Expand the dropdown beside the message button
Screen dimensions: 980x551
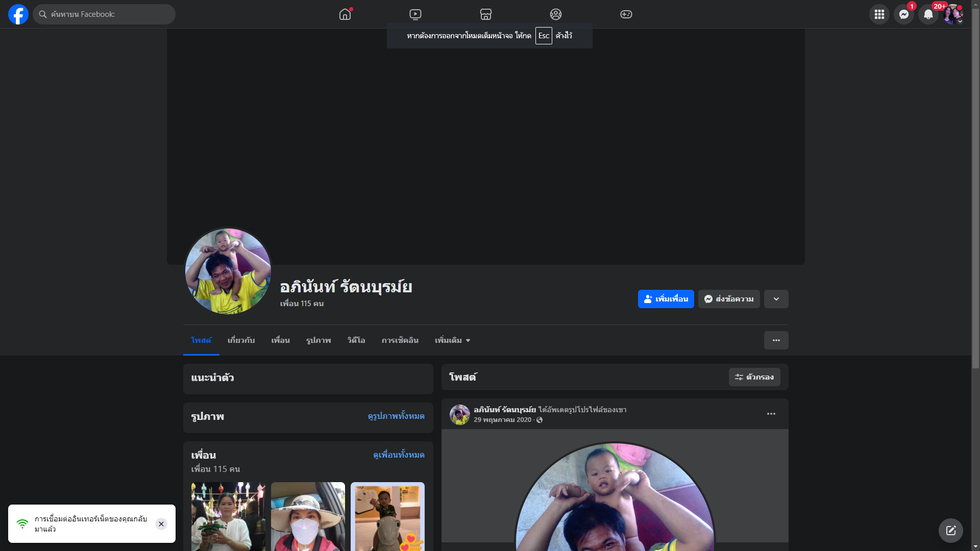coord(776,299)
